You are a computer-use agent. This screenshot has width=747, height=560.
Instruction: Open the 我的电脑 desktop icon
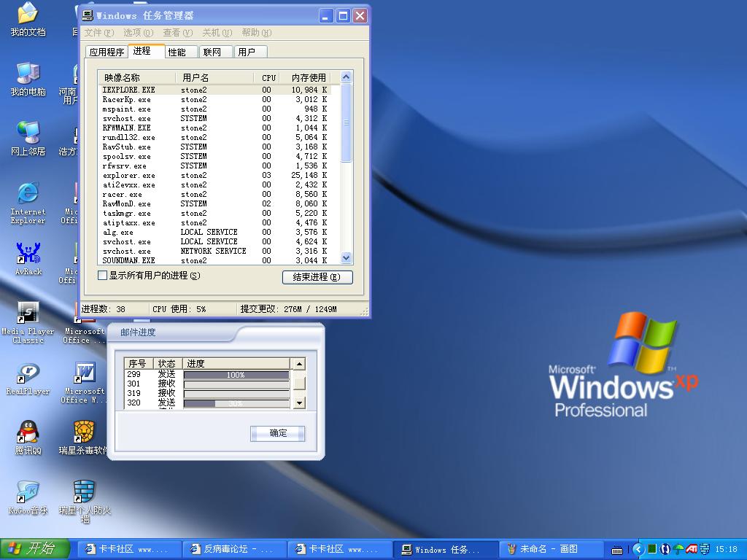coord(28,74)
